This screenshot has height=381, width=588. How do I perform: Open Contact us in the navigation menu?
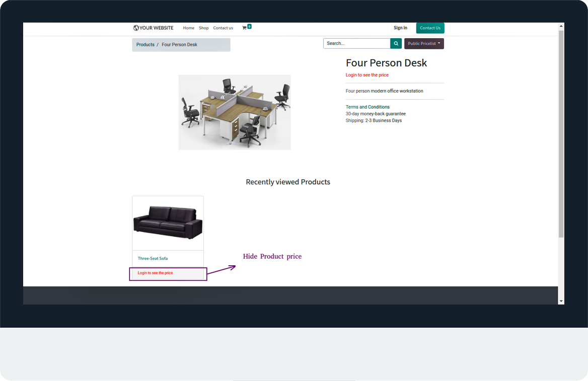(223, 28)
